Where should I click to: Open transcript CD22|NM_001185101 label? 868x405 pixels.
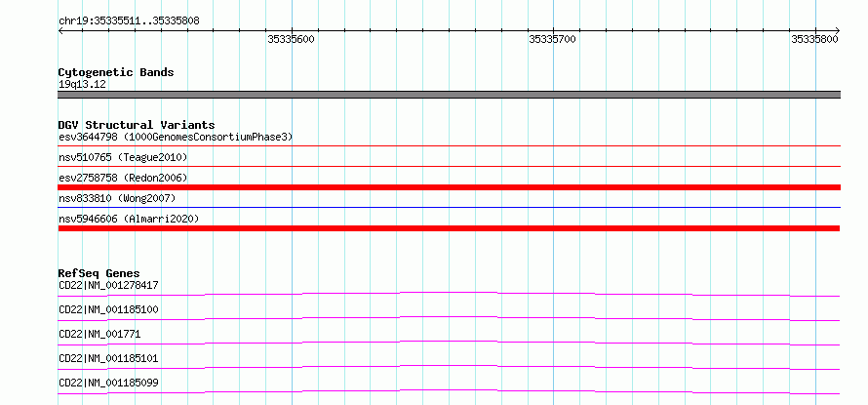[x=108, y=358]
